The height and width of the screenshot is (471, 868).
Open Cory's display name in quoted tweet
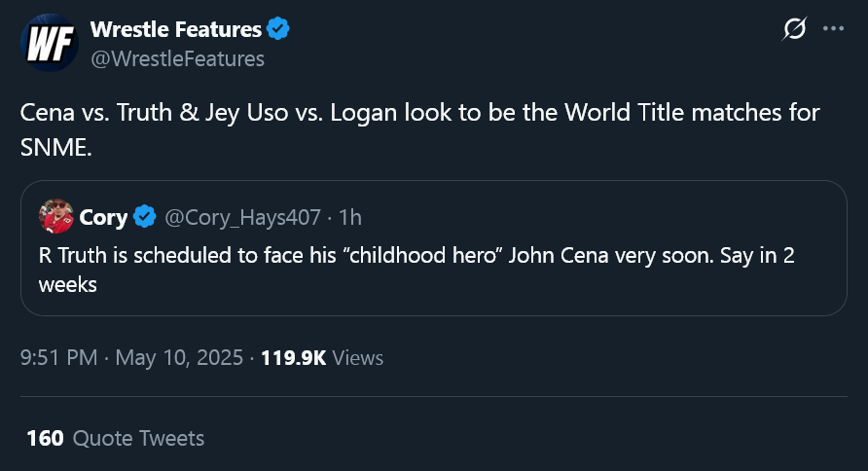(x=103, y=217)
